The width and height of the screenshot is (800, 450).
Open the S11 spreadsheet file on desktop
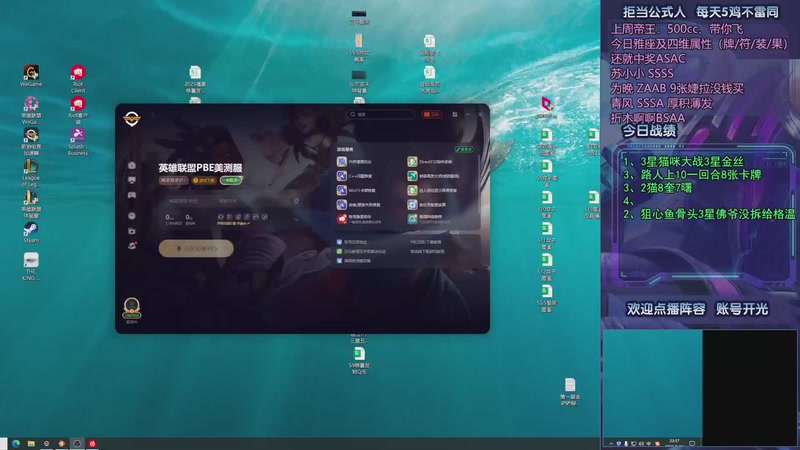pos(546,236)
